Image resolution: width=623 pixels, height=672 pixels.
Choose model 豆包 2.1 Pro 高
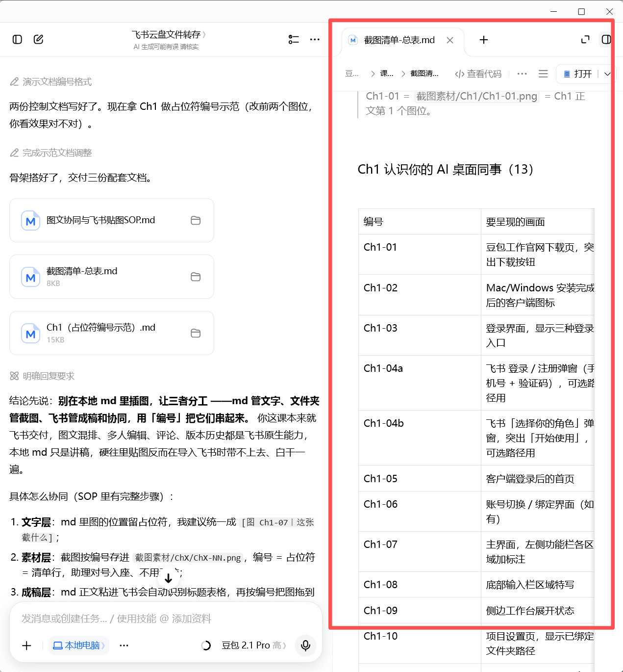tap(253, 646)
